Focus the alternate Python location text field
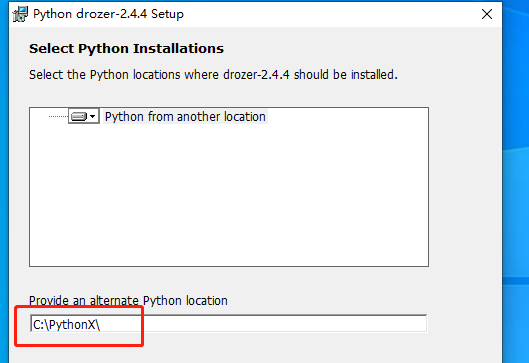Screen dimensions: 529x363 pyautogui.click(x=228, y=324)
